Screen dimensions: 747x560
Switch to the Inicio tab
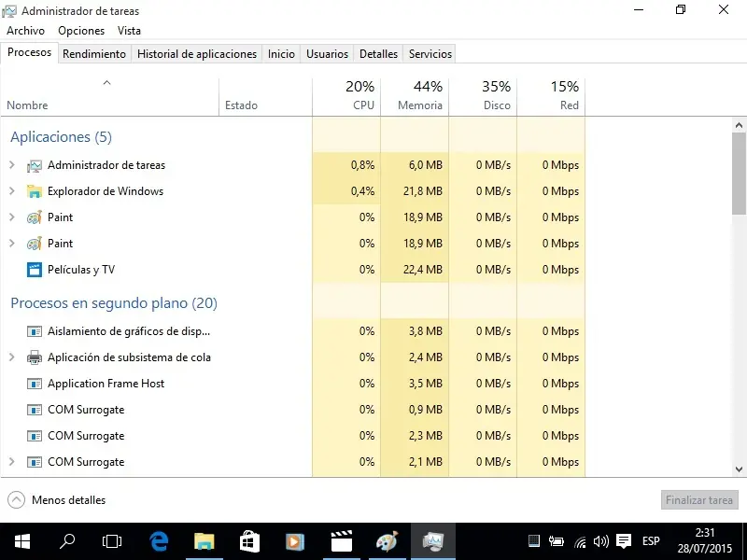(x=281, y=54)
